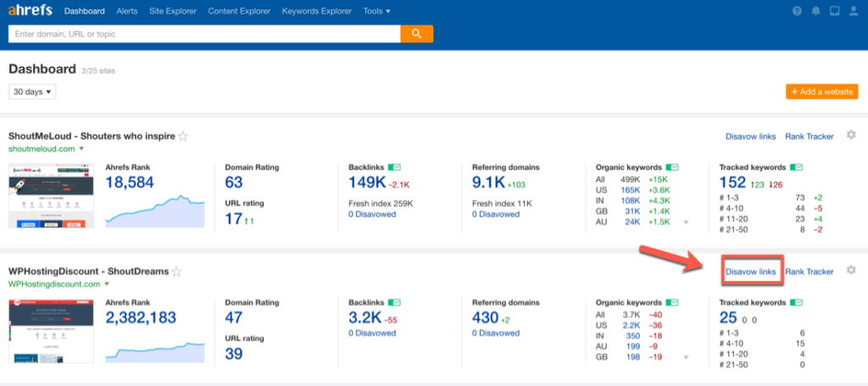Open Keywords Explorer from top menu
868x386 pixels.
coord(317,11)
